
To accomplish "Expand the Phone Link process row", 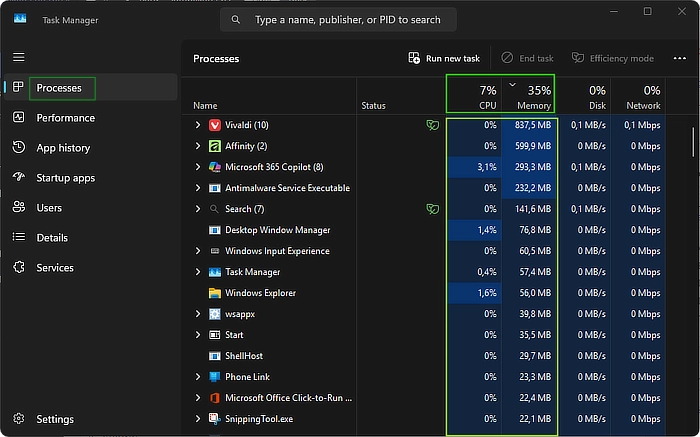I will tap(198, 377).
